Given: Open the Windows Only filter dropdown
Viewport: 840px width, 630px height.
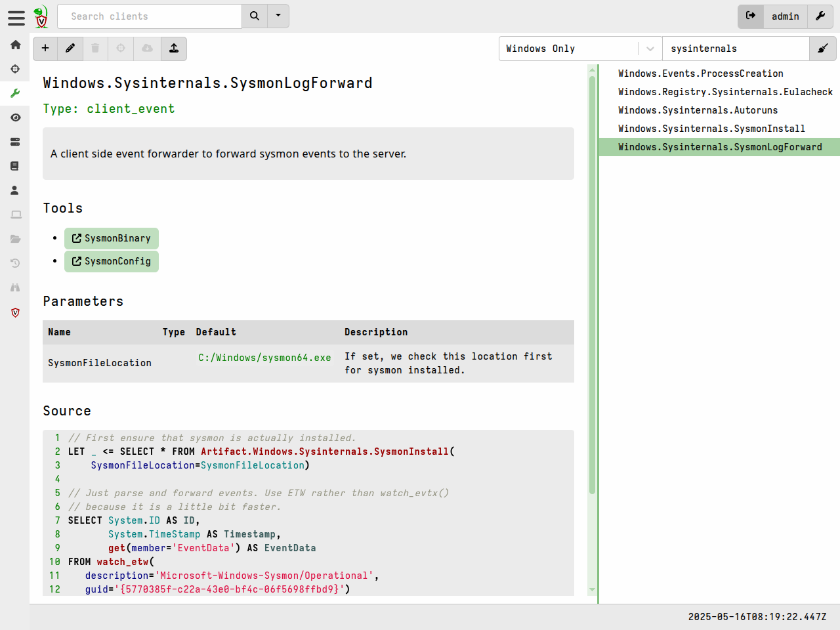Looking at the screenshot, I should (580, 49).
